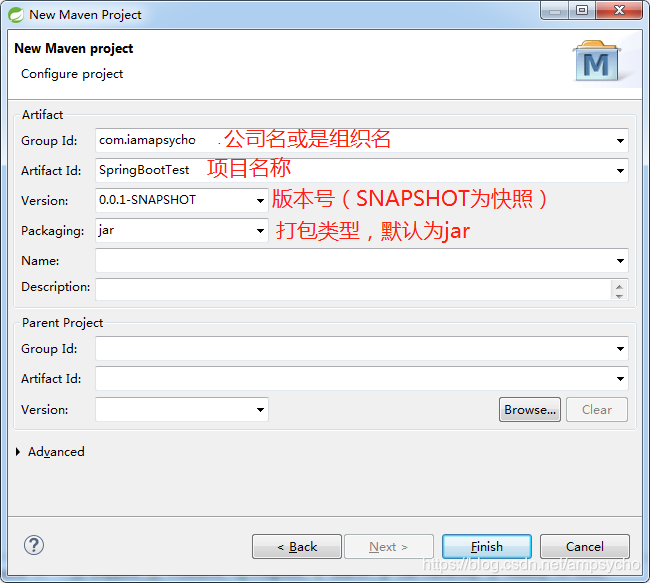Click the 'New Maven project' heading
Image resolution: width=650 pixels, height=583 pixels.
coord(74,49)
